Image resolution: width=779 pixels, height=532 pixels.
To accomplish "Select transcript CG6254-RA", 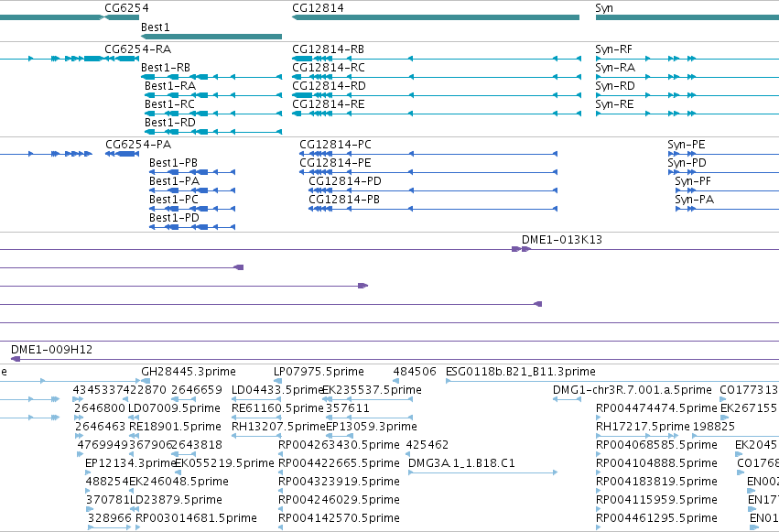I will (x=137, y=49).
